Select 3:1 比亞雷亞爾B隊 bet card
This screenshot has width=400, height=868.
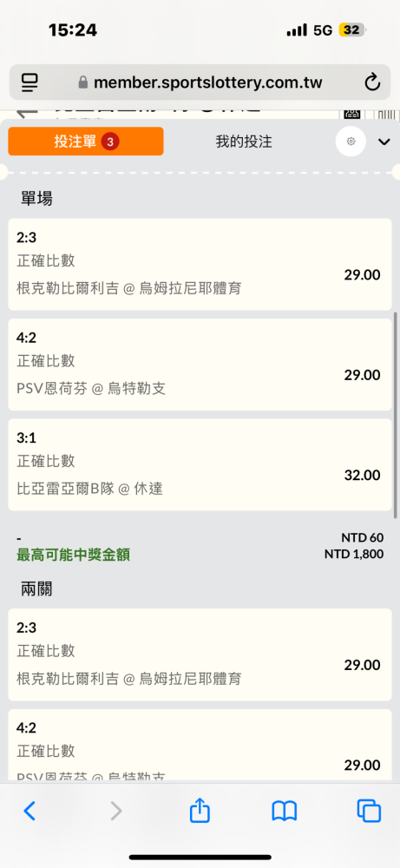200,464
